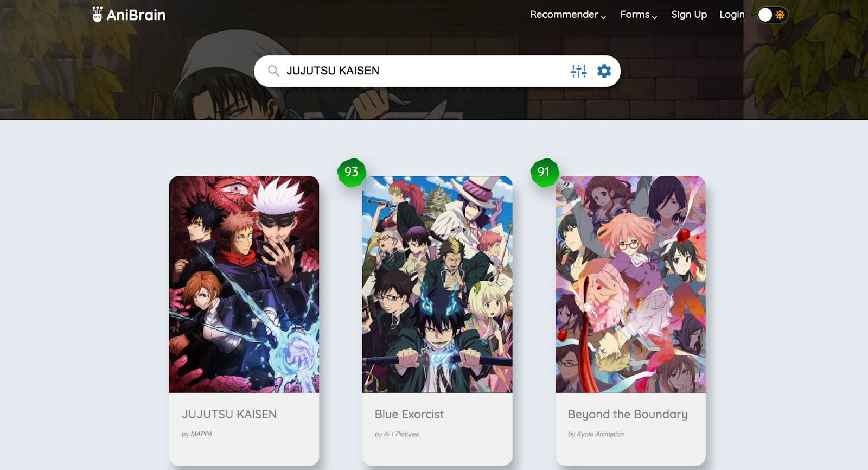Click the green 91 score badge
868x470 pixels.
(x=544, y=173)
